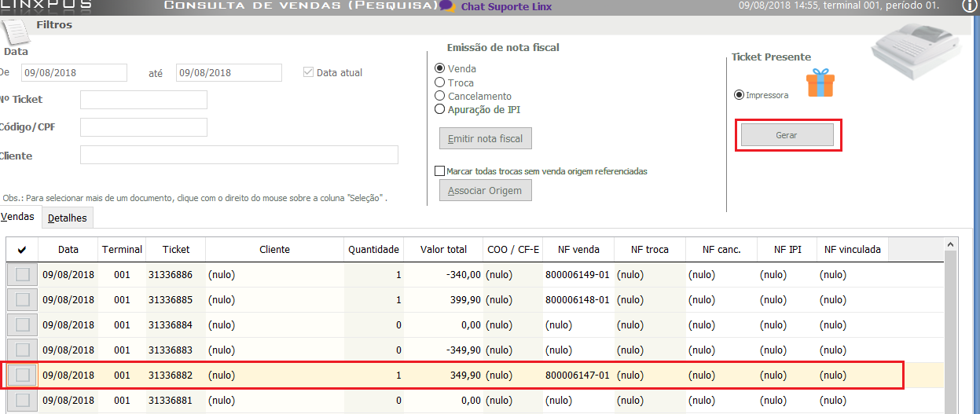
Task: Select the Cancelamento radio option
Action: [x=440, y=96]
